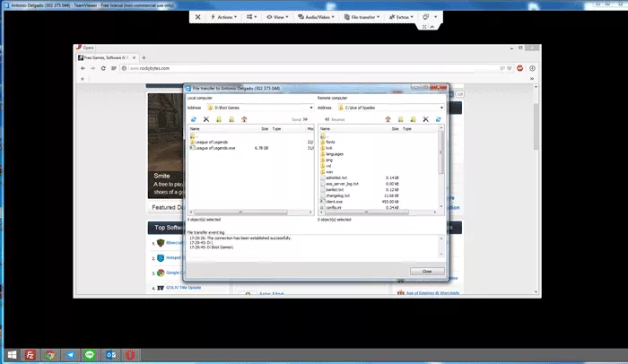The image size is (628, 364).
Task: Expand the remote Address dropdown C:\Ace of Spades
Action: [441, 108]
